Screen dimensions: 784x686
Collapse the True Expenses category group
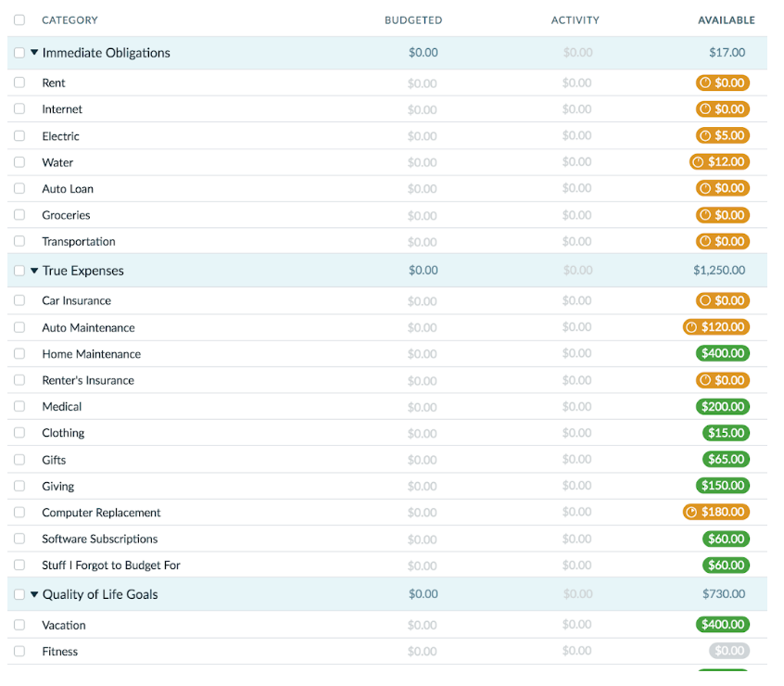[x=34, y=271]
